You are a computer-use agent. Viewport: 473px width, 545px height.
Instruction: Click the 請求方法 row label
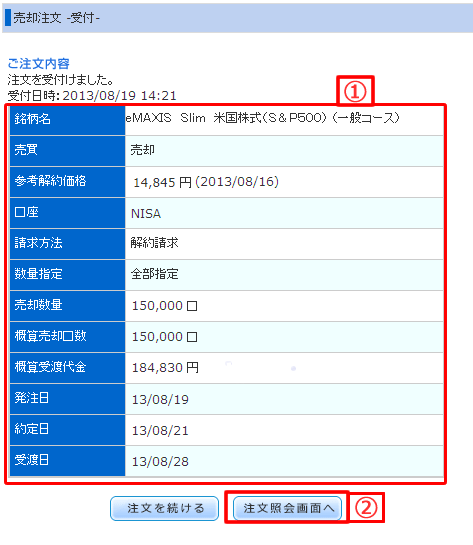point(39,243)
